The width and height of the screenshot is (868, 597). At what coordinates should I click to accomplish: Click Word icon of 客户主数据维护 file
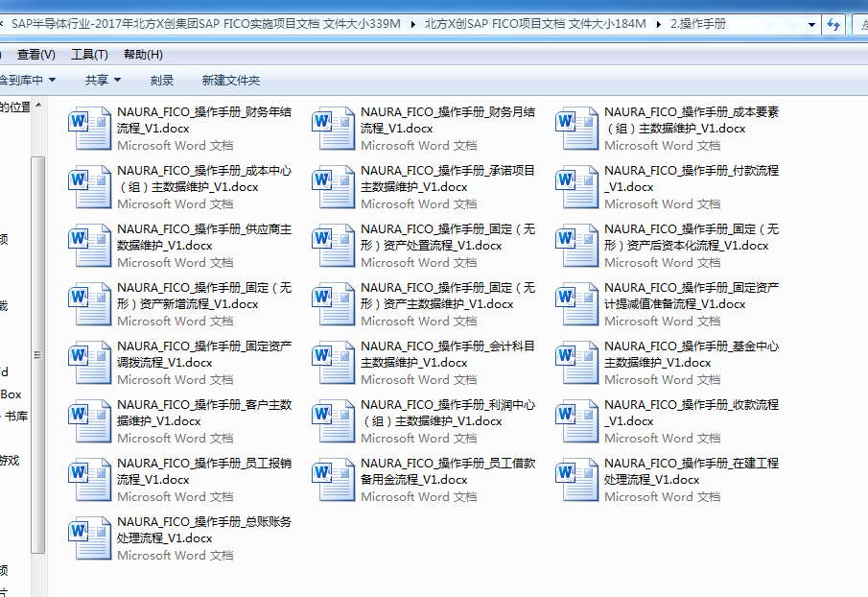click(90, 421)
